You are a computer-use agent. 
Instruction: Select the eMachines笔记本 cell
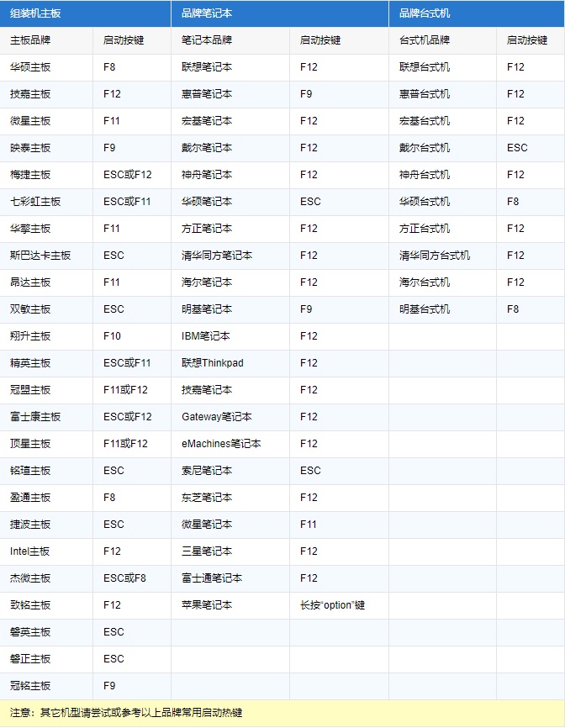point(221,444)
